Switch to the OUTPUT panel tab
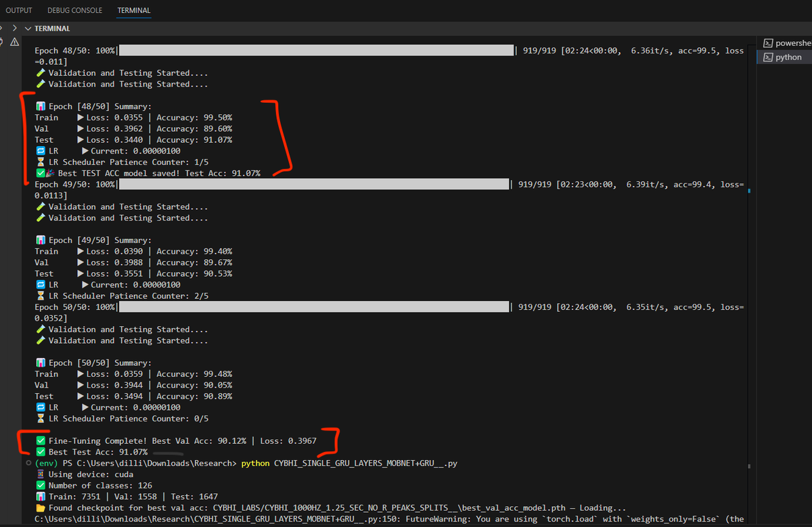Viewport: 812px width, 527px height. point(18,10)
